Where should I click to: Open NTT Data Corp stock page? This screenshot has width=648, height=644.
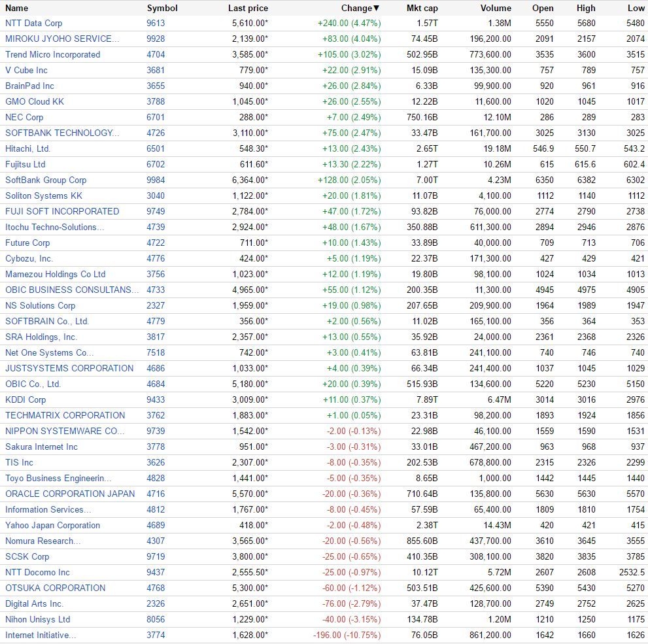33,23
